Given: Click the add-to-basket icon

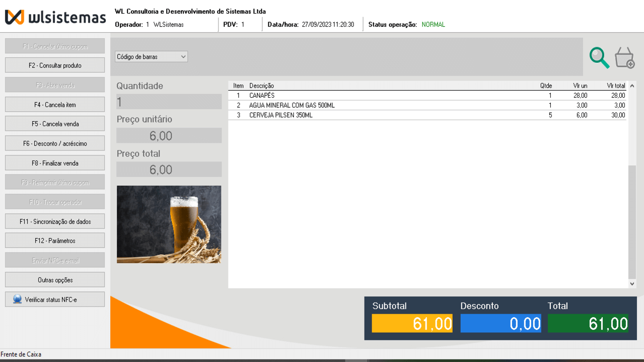Looking at the screenshot, I should [x=624, y=57].
